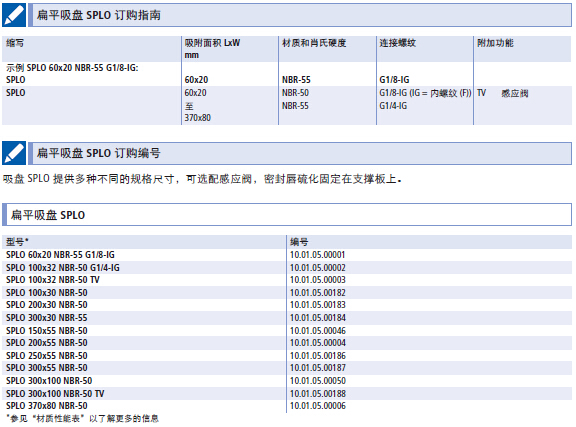Image resolution: width=576 pixels, height=427 pixels.
Task: Select the 扁平吸盘 SPLO 订购编号 header bar
Action: coord(300,153)
